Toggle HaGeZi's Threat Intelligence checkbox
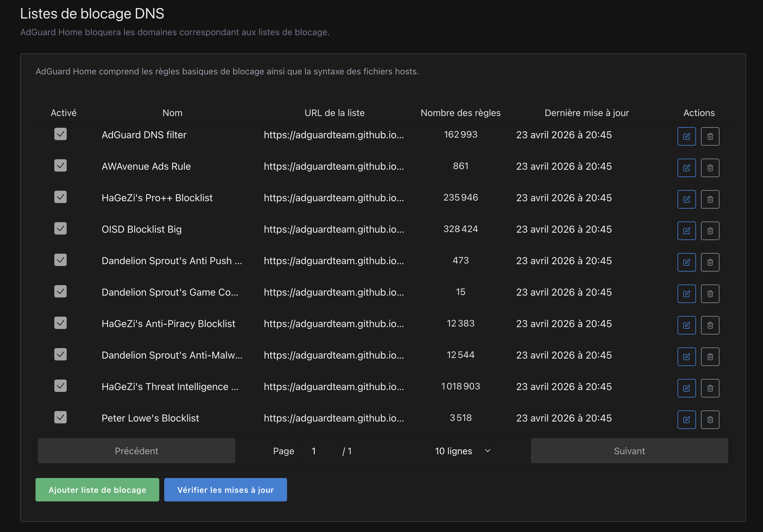Image resolution: width=763 pixels, height=532 pixels. (x=60, y=386)
